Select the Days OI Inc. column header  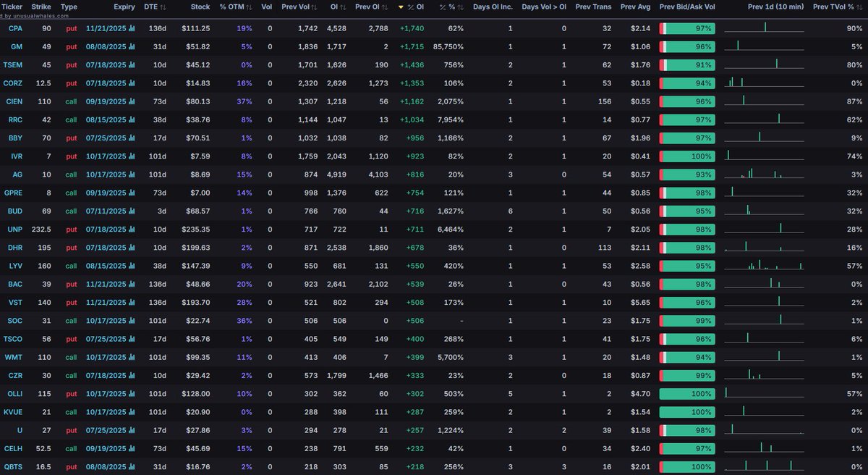[x=493, y=7]
